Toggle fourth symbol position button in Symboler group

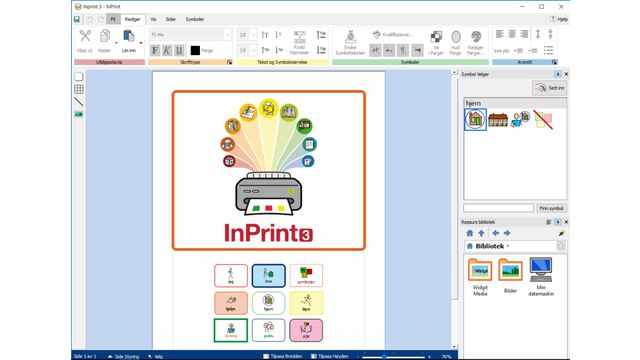click(x=417, y=50)
